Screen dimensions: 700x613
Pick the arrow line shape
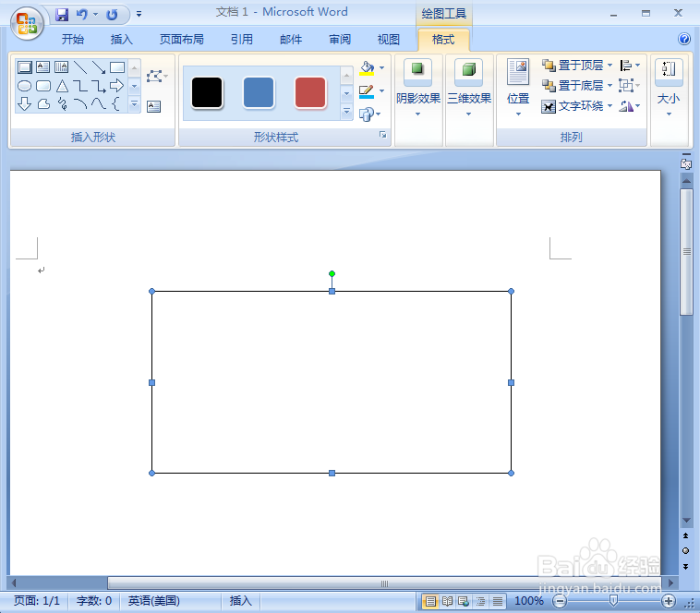click(98, 66)
